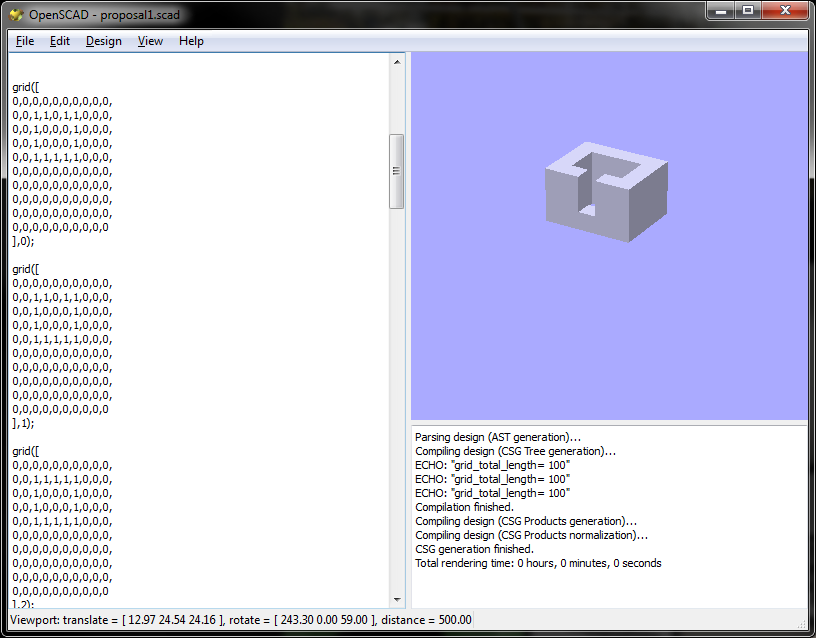816x638 pixels.
Task: Open the Help menu
Action: click(x=191, y=41)
